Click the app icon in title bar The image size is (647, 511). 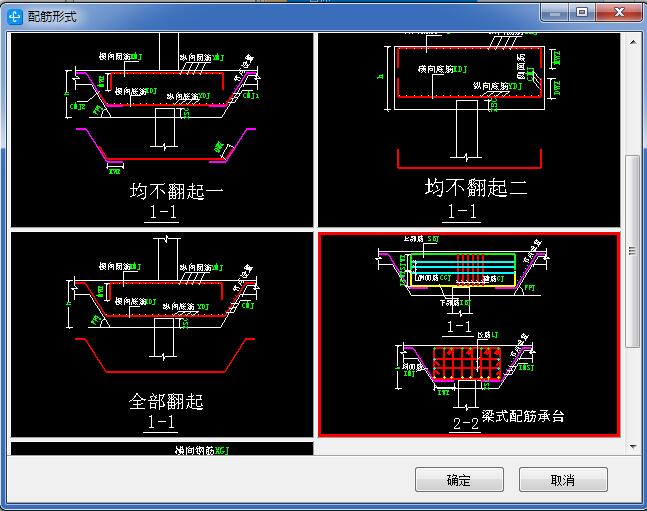click(14, 16)
